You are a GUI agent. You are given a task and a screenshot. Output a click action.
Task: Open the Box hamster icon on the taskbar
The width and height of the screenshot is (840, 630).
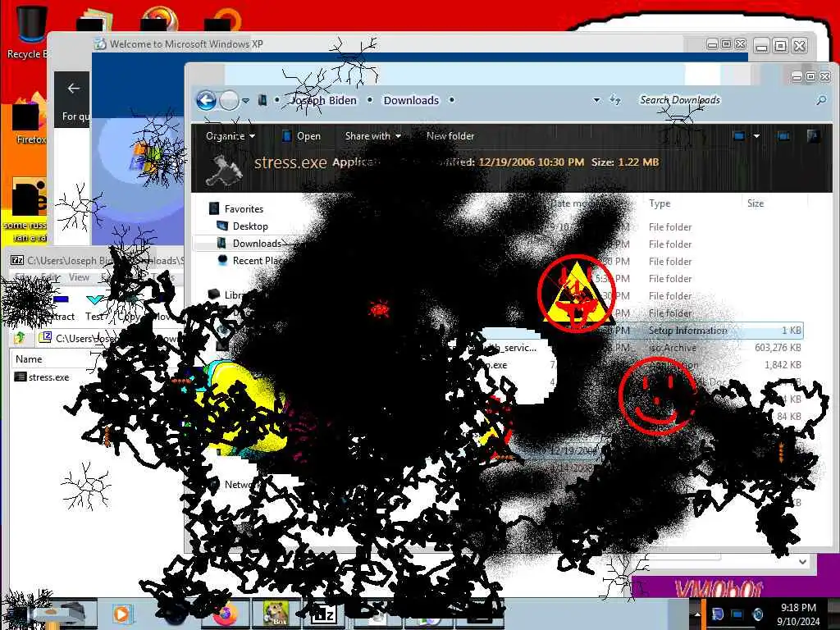(x=276, y=614)
